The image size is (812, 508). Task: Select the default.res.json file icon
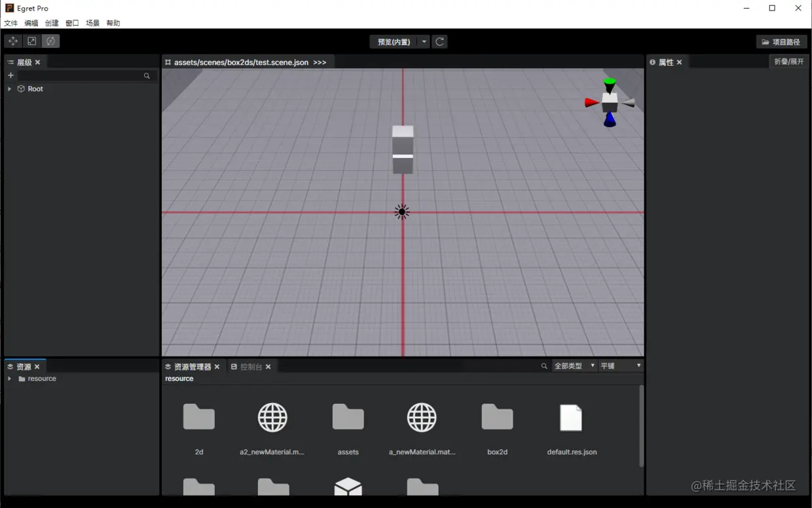571,418
